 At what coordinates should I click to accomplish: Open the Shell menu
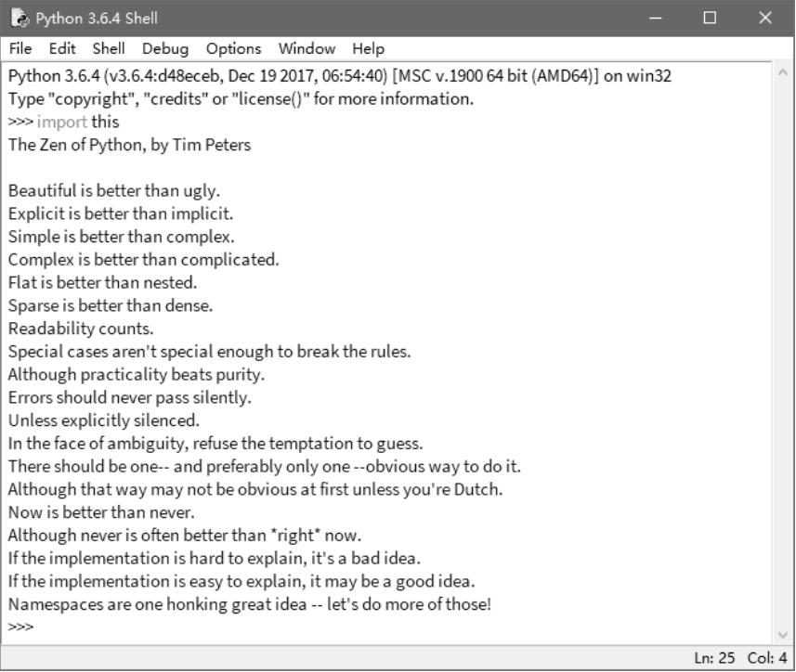(109, 48)
